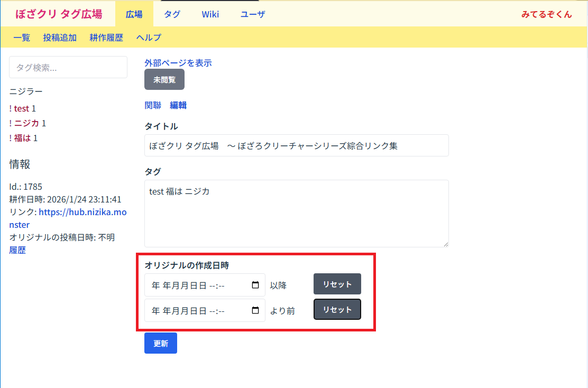The width and height of the screenshot is (588, 388).
Task: Select 一覧 in the submenu
Action: (x=22, y=38)
